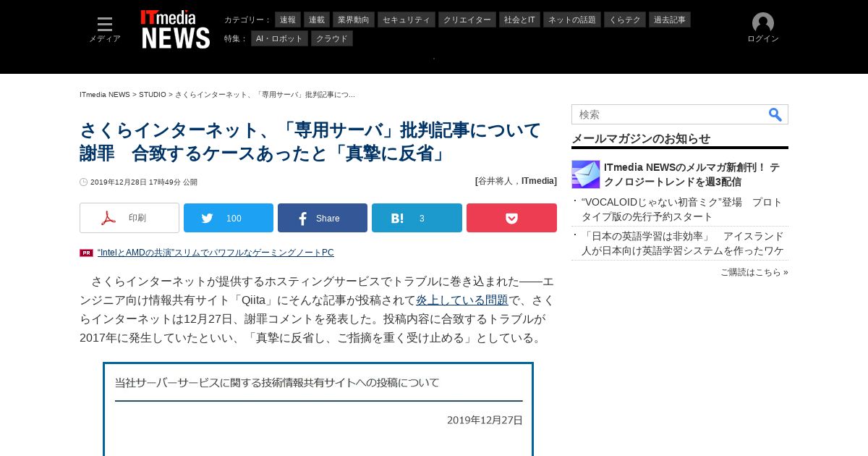The height and width of the screenshot is (456, 868).
Task: Click the 印刷 print PDF button
Action: coord(129,218)
